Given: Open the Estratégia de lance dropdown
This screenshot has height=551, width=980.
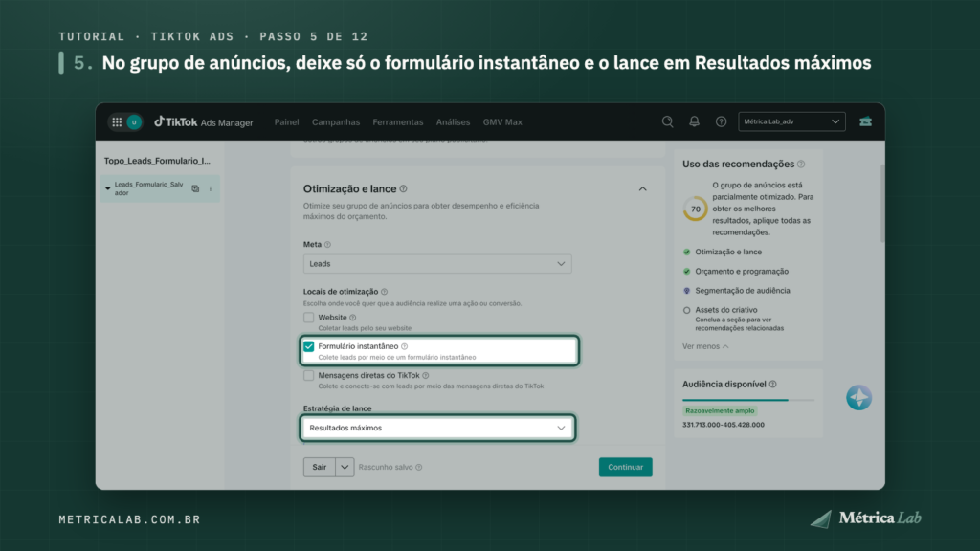Looking at the screenshot, I should 437,428.
